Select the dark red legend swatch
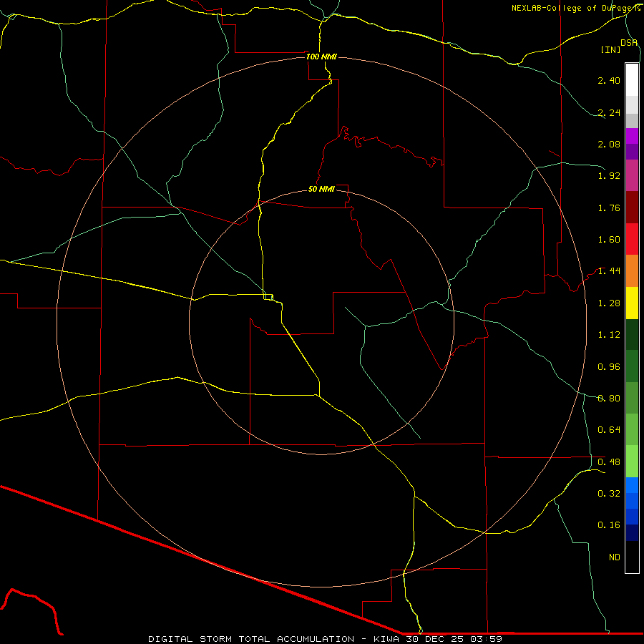Viewport: 644px width, 644px height. tap(632, 208)
